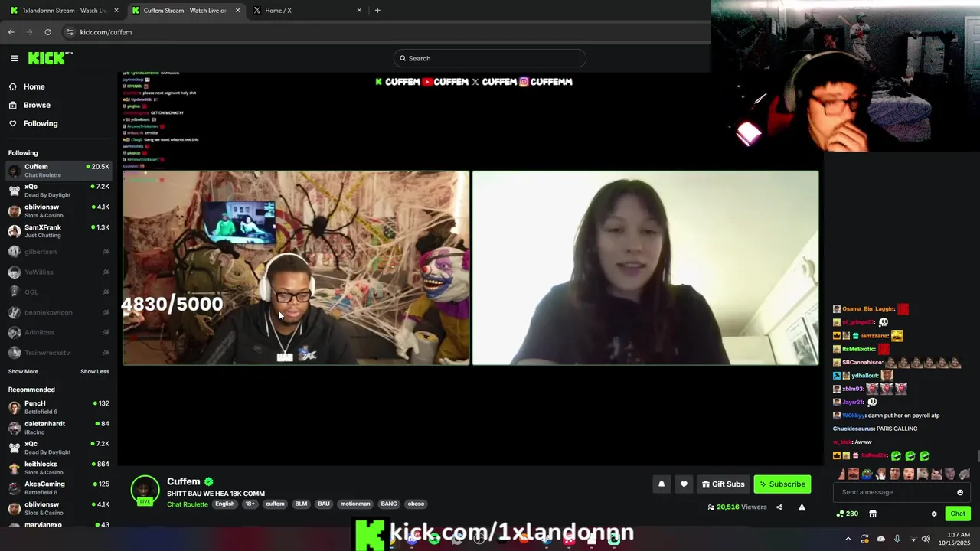Image resolution: width=980 pixels, height=551 pixels.
Task: Close the 1xlandonnn Stream tab
Action: coord(116,11)
